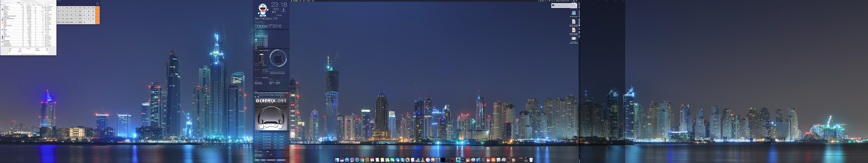Open the View menu
This screenshot has width=868, height=163.
tap(304, 1)
